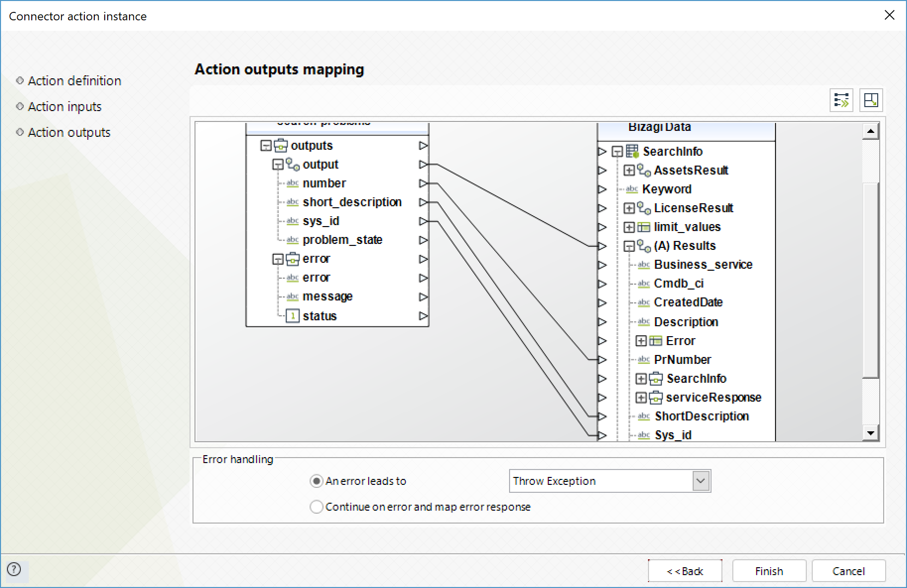Click the abc icon beside short_description
Viewport: 907px width, 588px height.
tap(292, 202)
